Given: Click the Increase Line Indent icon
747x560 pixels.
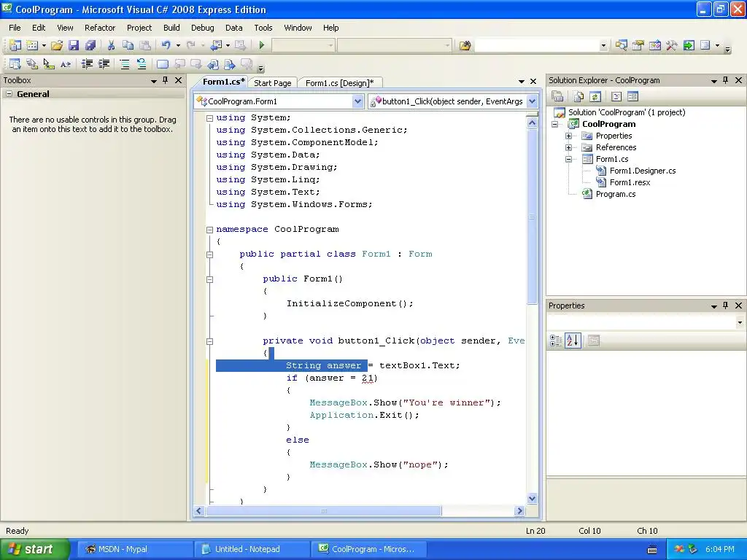Looking at the screenshot, I should 104,64.
